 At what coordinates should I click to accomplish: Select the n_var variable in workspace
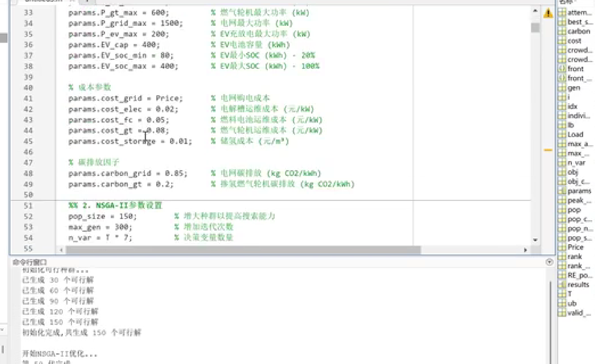coord(576,163)
